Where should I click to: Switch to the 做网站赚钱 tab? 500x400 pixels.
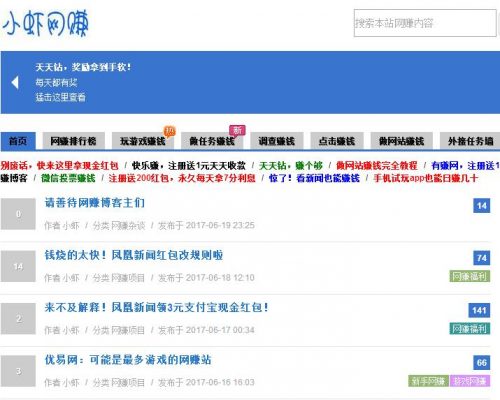coord(402,141)
